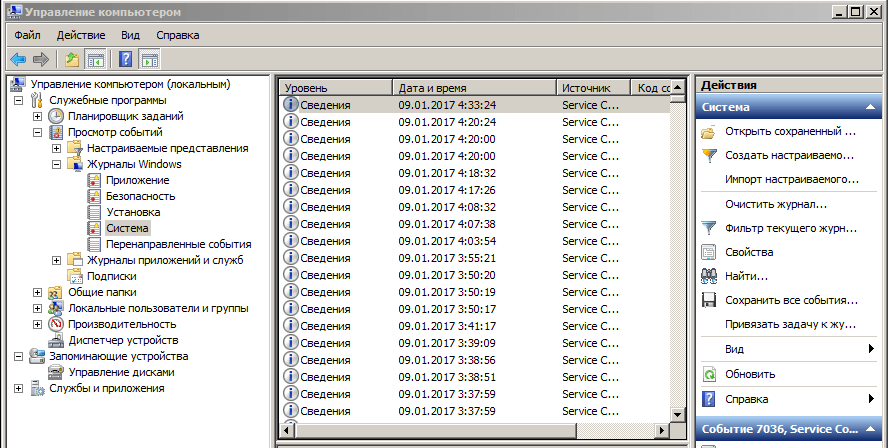Expand the Службы и приложения node

(19, 389)
